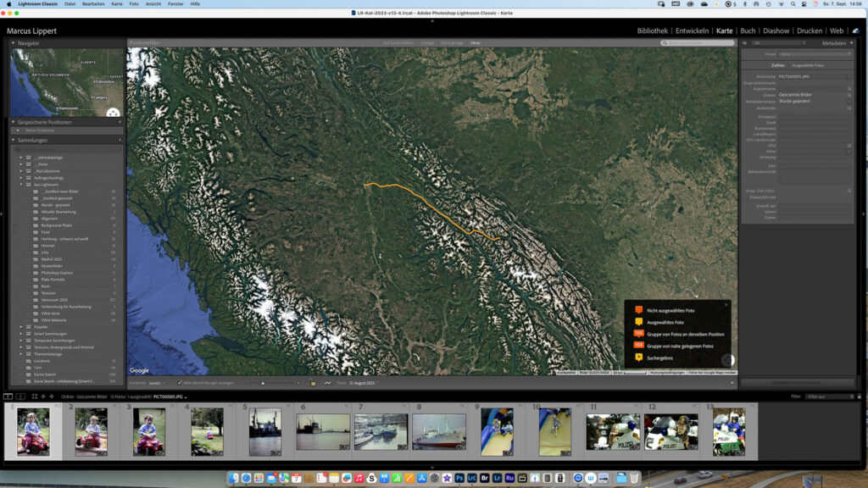
Task: Open the metadata Preset dropdown
Action: [815, 54]
